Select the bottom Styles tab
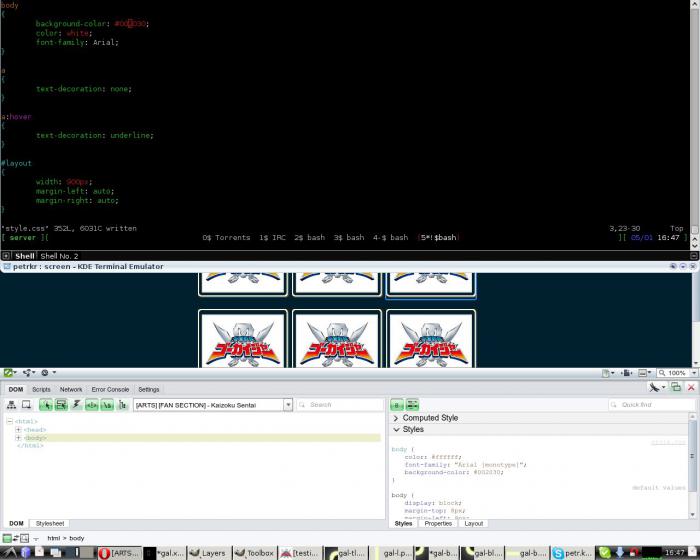This screenshot has height=560, width=700. 403,523
